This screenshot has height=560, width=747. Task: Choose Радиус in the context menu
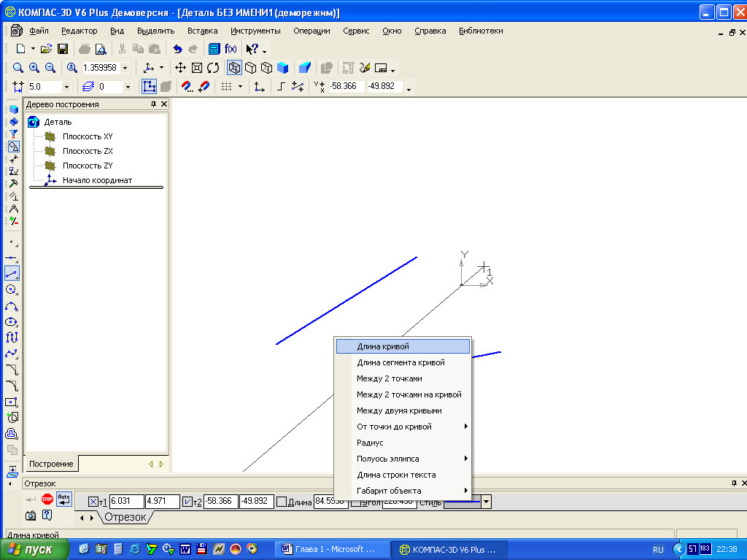coord(403,443)
